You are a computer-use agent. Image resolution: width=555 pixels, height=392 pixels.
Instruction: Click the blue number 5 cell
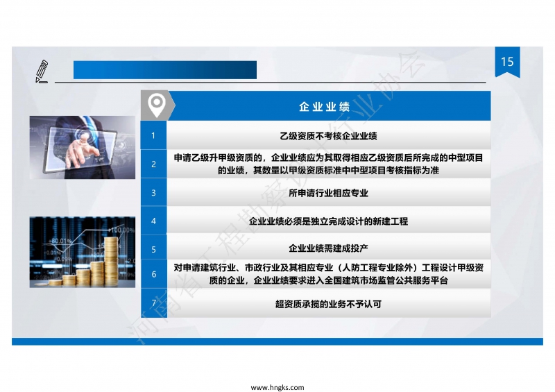(153, 248)
